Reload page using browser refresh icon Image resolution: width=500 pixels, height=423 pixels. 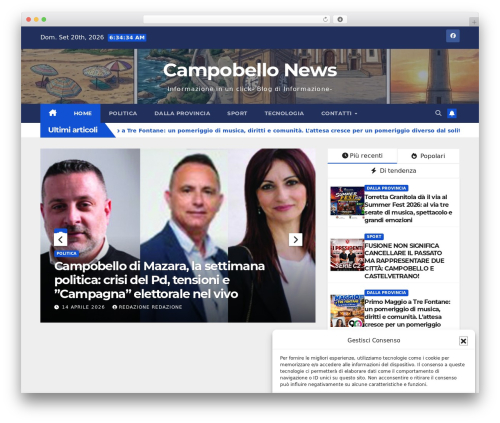click(325, 19)
